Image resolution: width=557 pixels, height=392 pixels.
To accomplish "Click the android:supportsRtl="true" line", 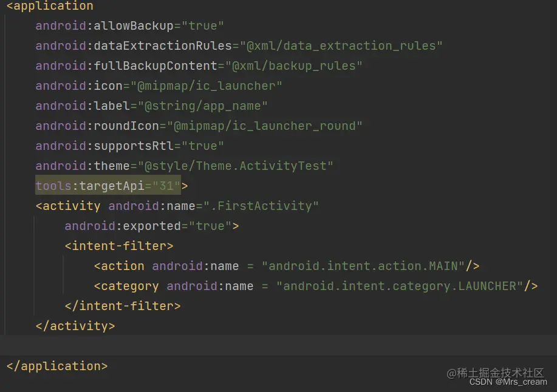I will coord(129,146).
